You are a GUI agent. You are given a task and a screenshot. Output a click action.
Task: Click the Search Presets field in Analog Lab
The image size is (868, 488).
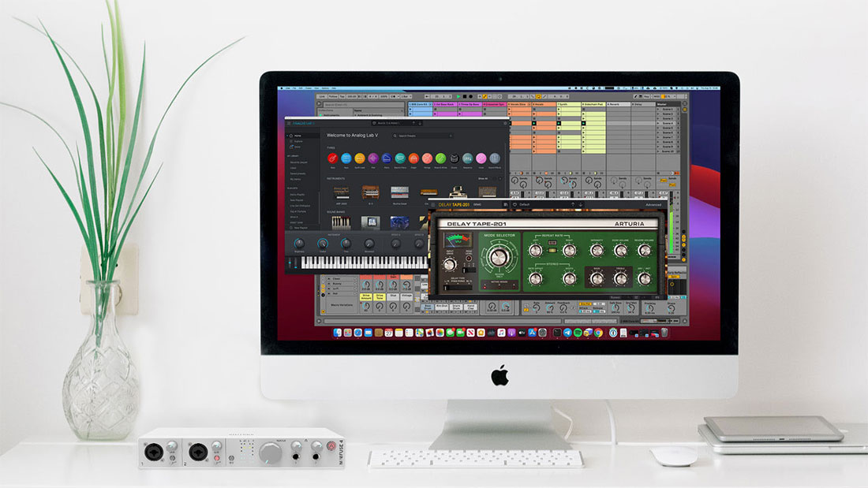coord(422,136)
